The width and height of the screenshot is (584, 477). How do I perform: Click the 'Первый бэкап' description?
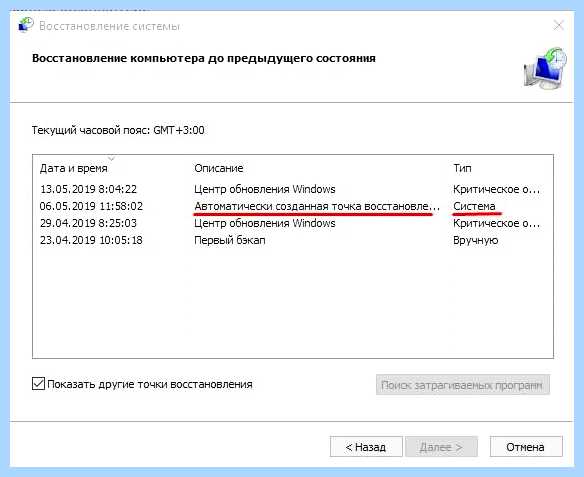point(230,240)
